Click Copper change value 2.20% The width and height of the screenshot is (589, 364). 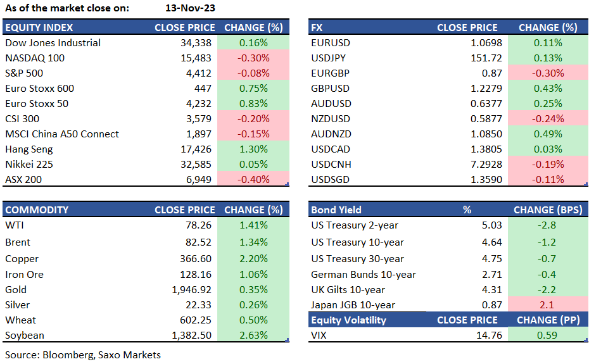(253, 259)
